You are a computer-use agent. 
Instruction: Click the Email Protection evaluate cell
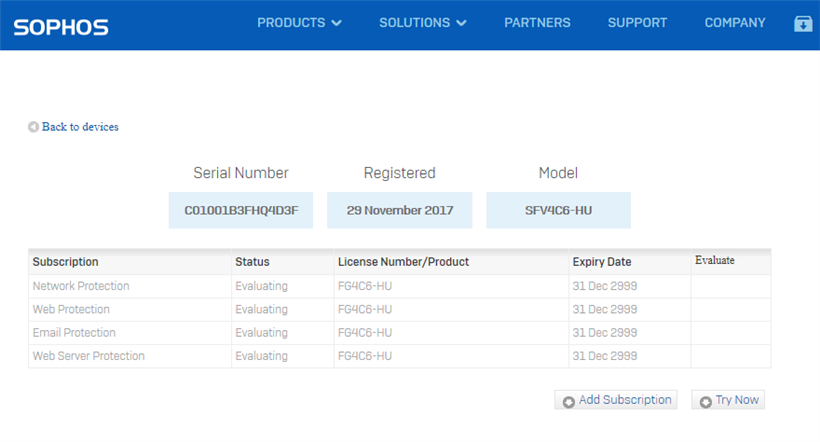(730, 333)
